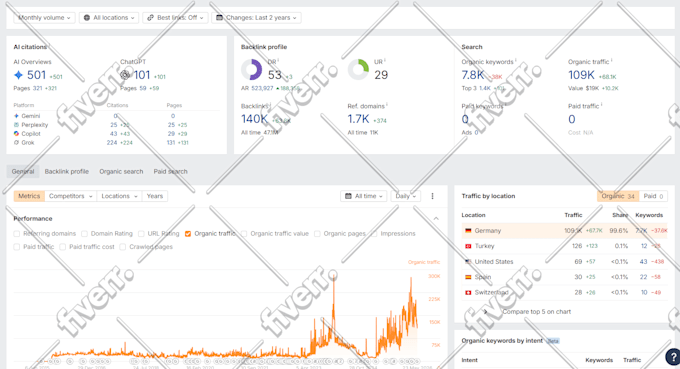Screen dimensions: 680x369
Task: Enable the Paid traffic checkbox
Action: (x=16, y=247)
